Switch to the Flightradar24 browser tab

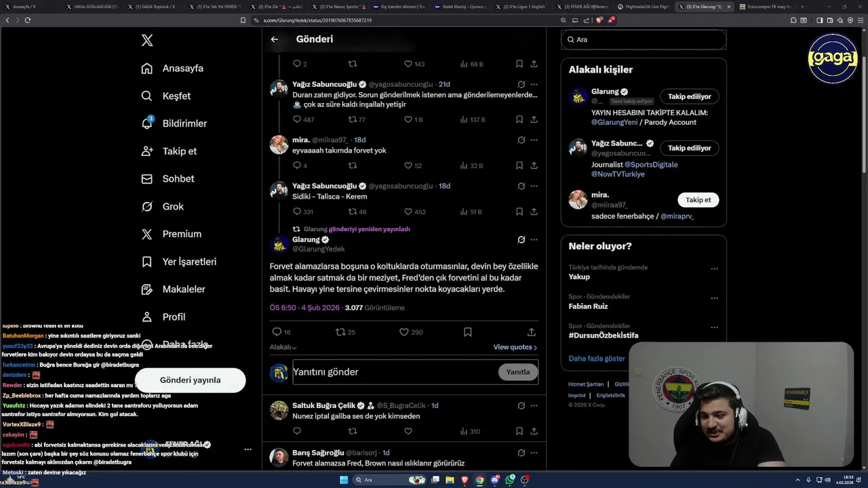644,7
